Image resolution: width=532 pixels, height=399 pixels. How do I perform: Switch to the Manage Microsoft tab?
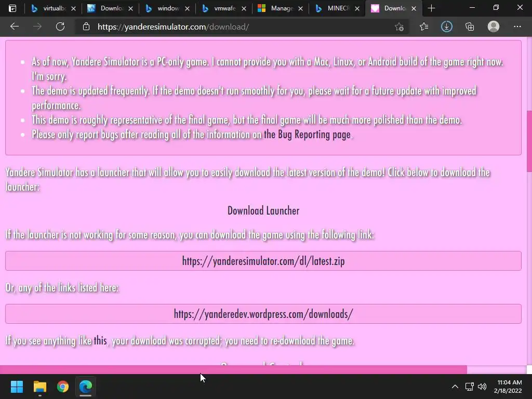(x=280, y=8)
